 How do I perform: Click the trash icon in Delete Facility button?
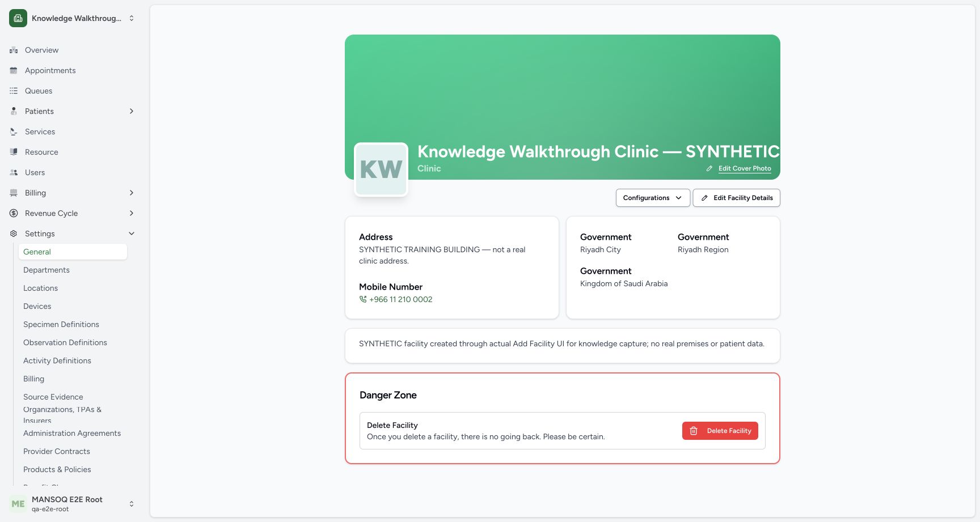[694, 431]
